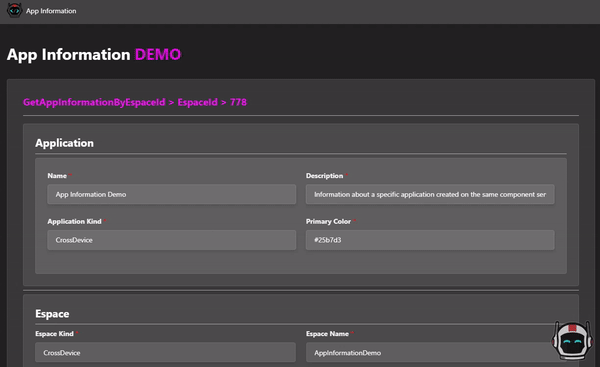Open the floating robot assistant mascot
600x367 pixels.
(572, 341)
